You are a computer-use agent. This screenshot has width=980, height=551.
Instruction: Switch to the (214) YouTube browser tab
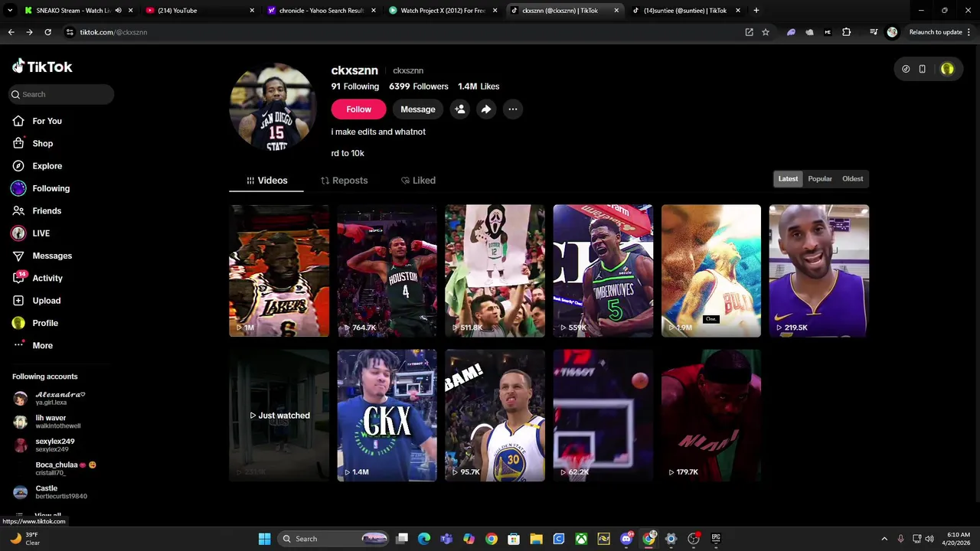(199, 11)
